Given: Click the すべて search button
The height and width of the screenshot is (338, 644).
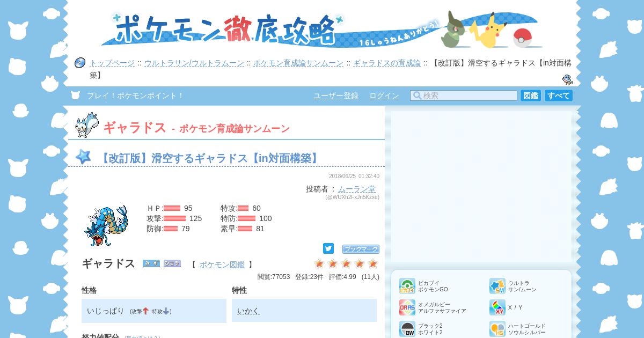Looking at the screenshot, I should pyautogui.click(x=559, y=95).
